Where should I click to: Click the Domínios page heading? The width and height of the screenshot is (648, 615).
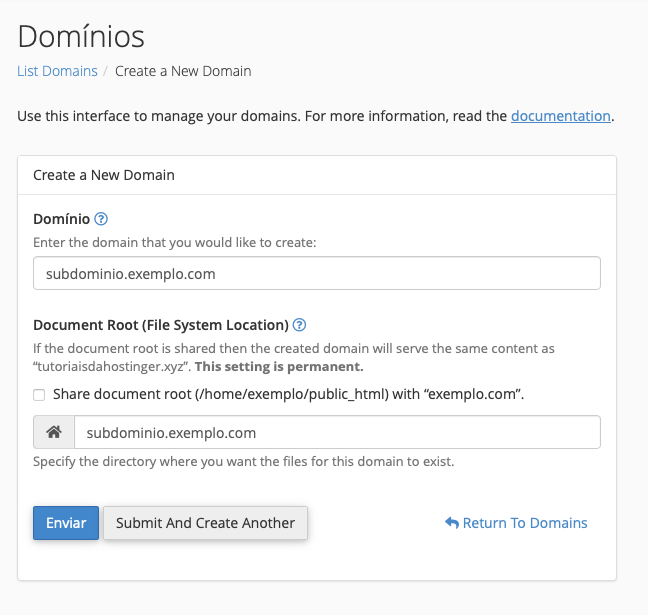81,36
